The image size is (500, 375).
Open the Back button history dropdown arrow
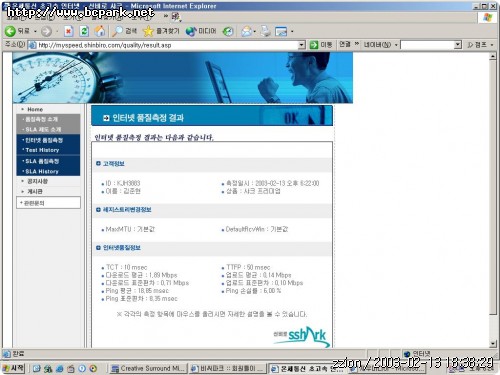pos(35,32)
